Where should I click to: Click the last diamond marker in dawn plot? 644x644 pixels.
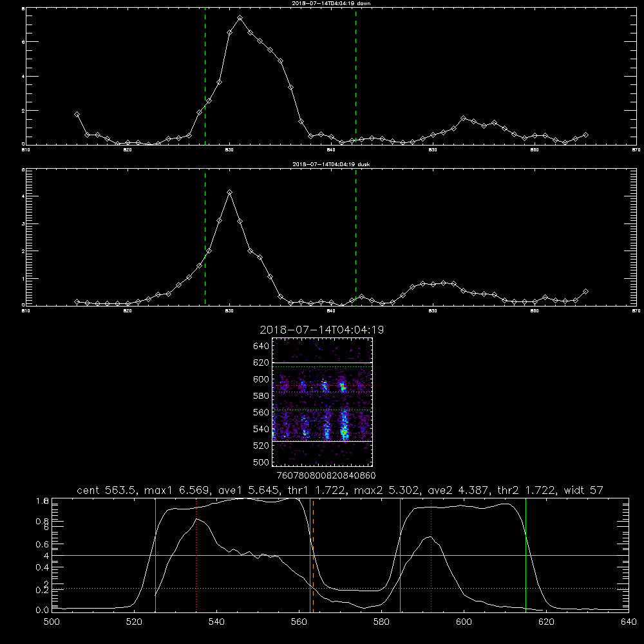point(585,135)
